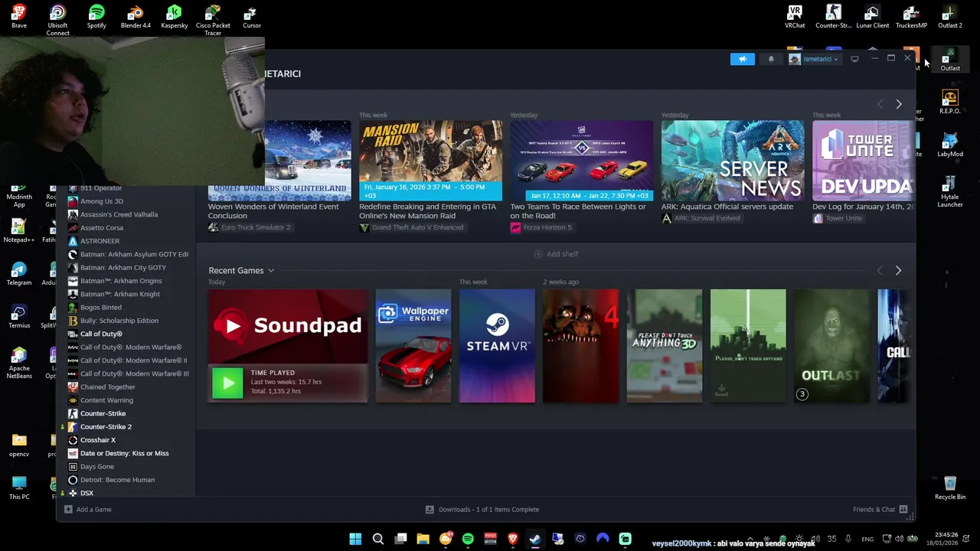Click the Telegram desktop shortcut

(19, 273)
